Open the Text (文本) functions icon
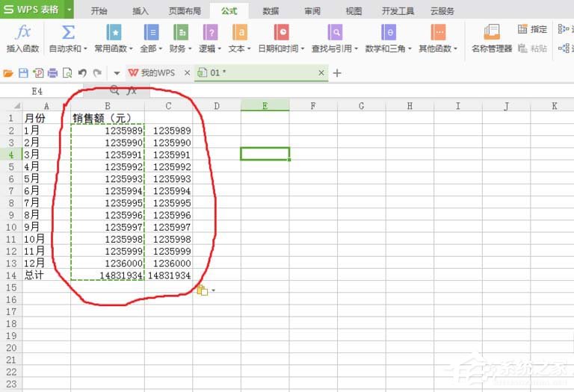Viewport: 574px width, 392px height. 240,32
